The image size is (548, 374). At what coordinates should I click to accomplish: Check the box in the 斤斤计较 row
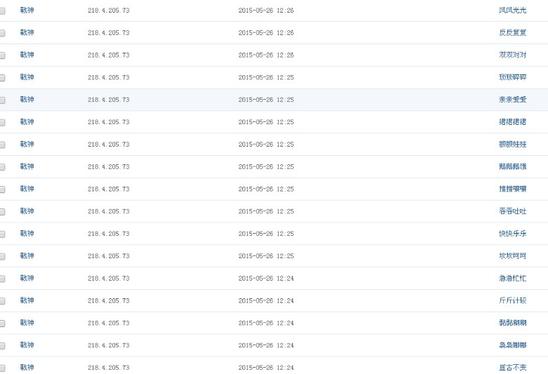coord(2,301)
